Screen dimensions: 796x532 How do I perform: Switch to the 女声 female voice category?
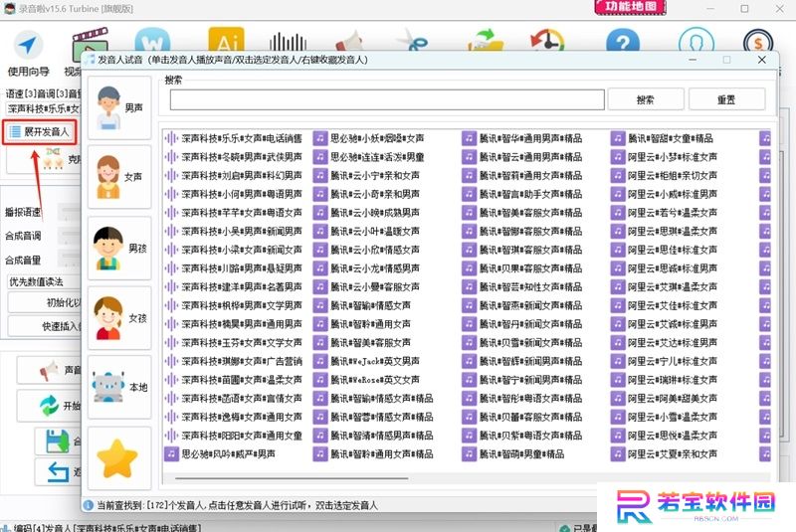pos(119,177)
